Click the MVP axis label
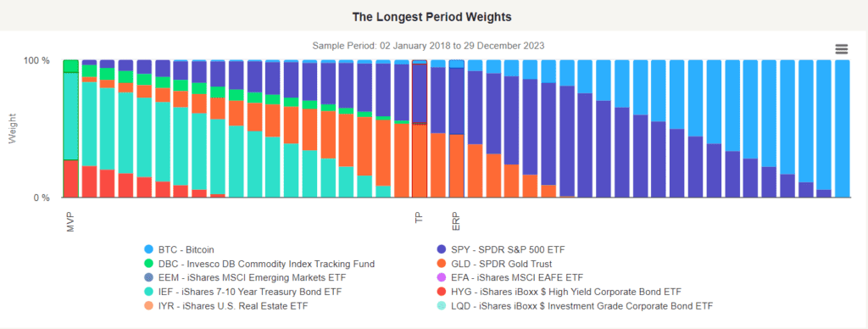The height and width of the screenshot is (329, 868). [x=70, y=221]
